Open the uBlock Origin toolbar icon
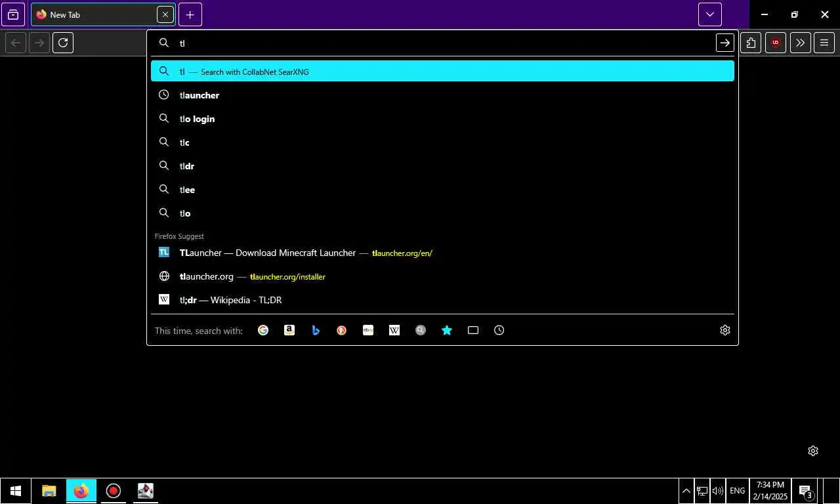 (776, 43)
